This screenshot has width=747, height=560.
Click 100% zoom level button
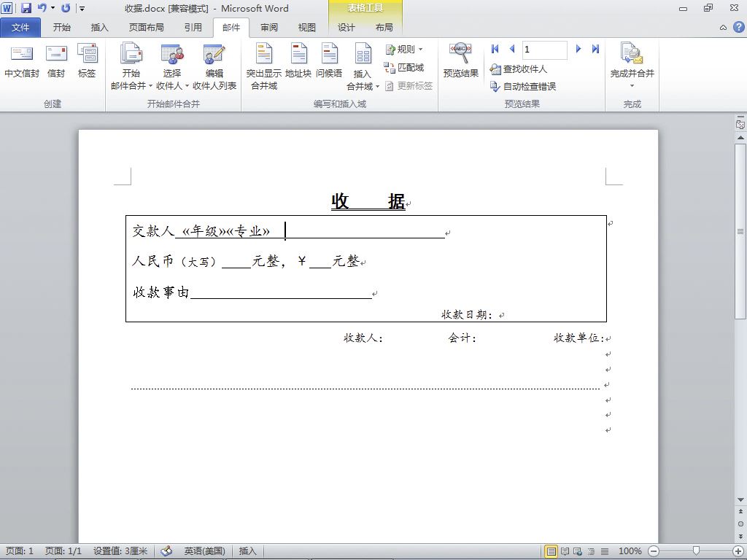click(x=630, y=551)
